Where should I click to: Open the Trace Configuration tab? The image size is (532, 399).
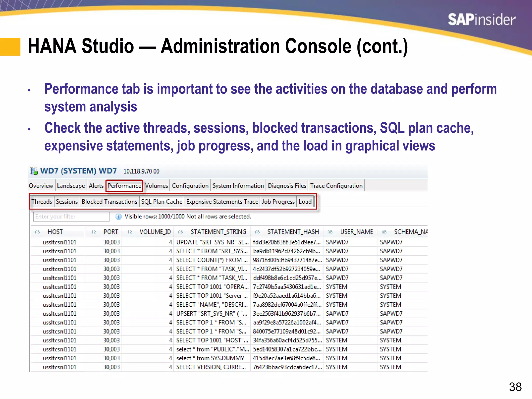click(x=336, y=186)
